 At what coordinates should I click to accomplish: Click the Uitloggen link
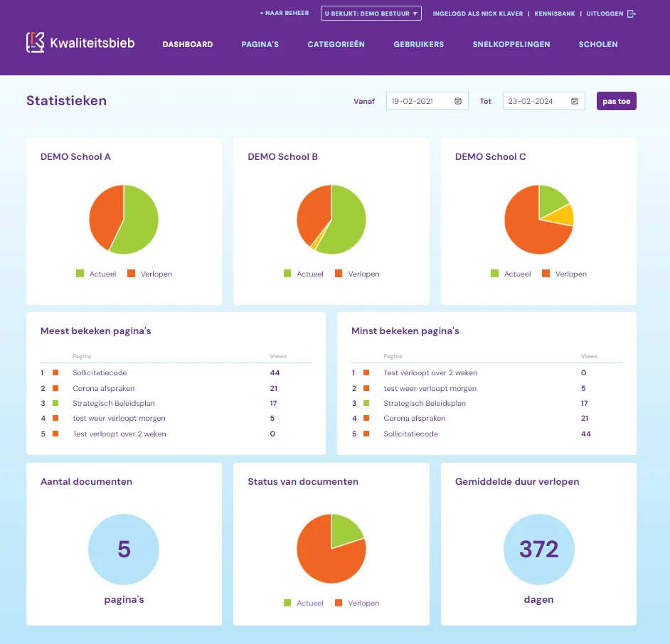(x=605, y=14)
